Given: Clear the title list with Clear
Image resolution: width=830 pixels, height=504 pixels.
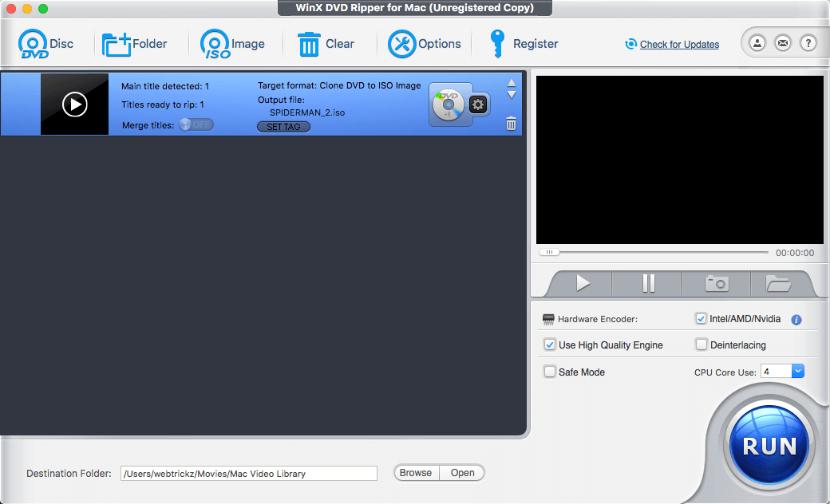Looking at the screenshot, I should click(x=326, y=44).
